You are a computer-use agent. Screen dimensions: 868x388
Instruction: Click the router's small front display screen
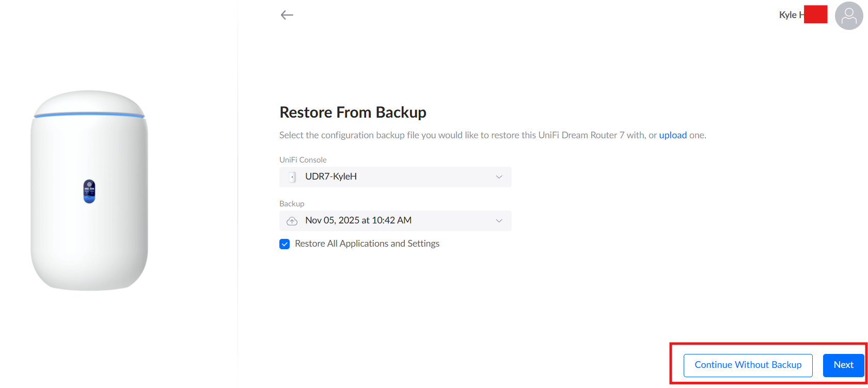(x=89, y=191)
